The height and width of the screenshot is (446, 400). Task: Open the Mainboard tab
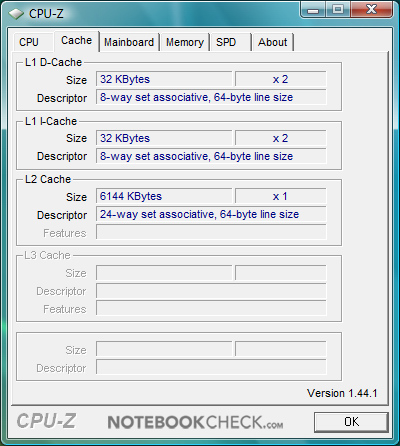point(129,42)
